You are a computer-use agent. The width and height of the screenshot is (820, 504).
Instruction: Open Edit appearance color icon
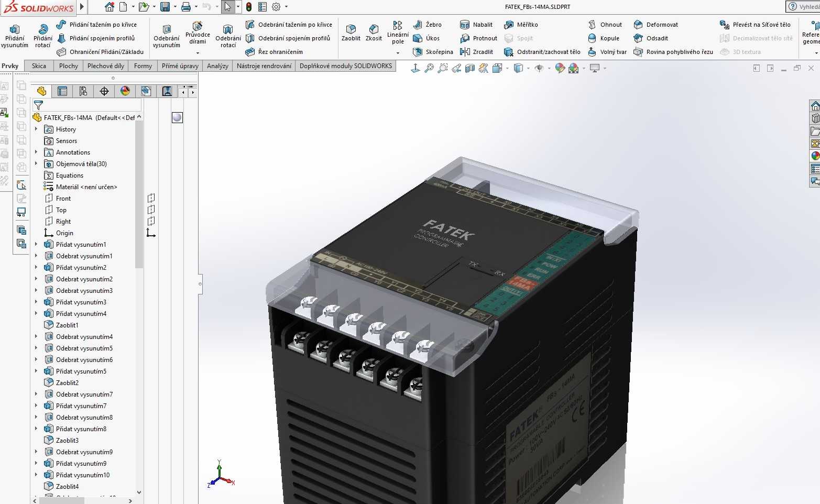(560, 68)
